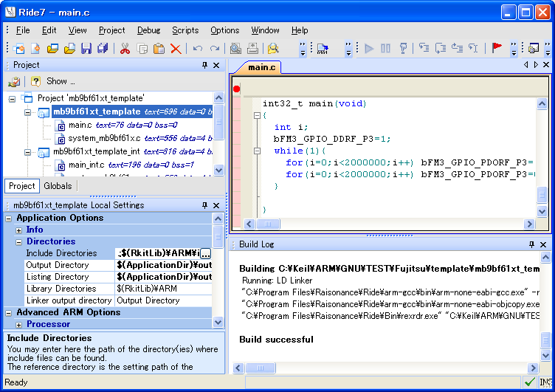
Task: Click the Paste clipboard icon
Action: (159, 48)
